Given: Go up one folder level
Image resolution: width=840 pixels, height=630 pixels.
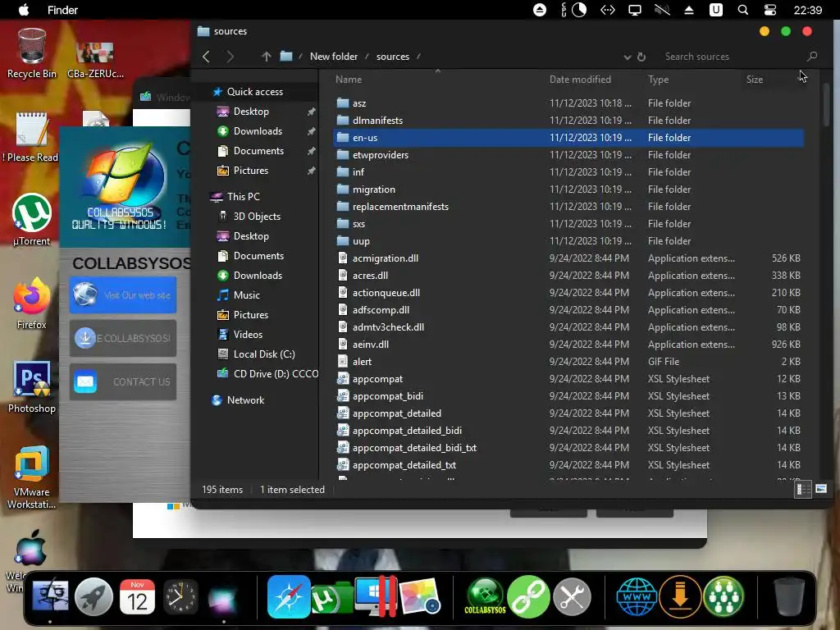Looking at the screenshot, I should 267,57.
